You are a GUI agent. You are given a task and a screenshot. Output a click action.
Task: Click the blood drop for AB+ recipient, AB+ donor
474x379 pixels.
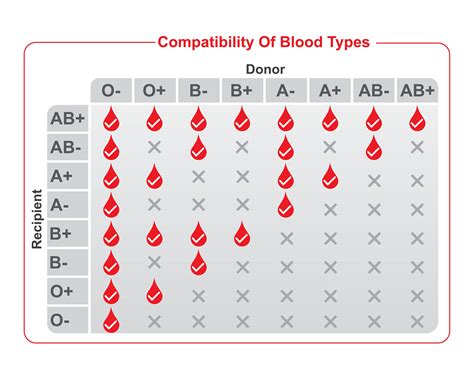click(x=417, y=119)
